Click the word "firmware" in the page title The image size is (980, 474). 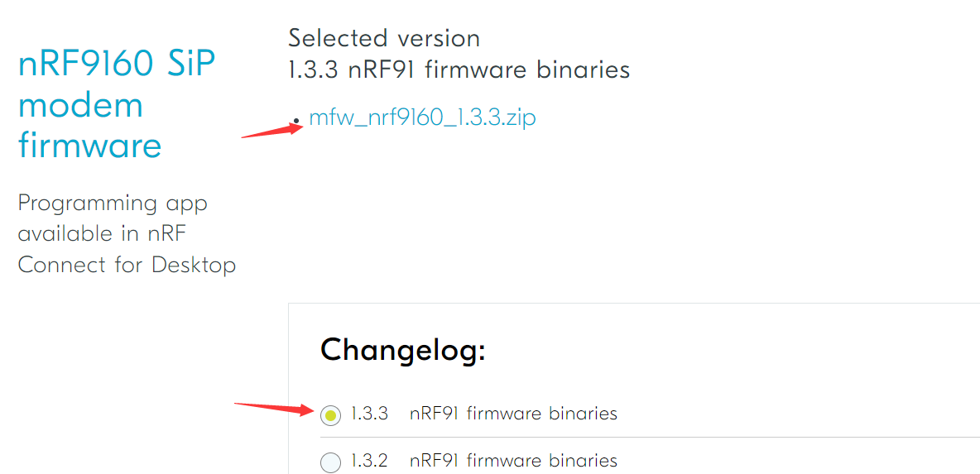point(89,146)
